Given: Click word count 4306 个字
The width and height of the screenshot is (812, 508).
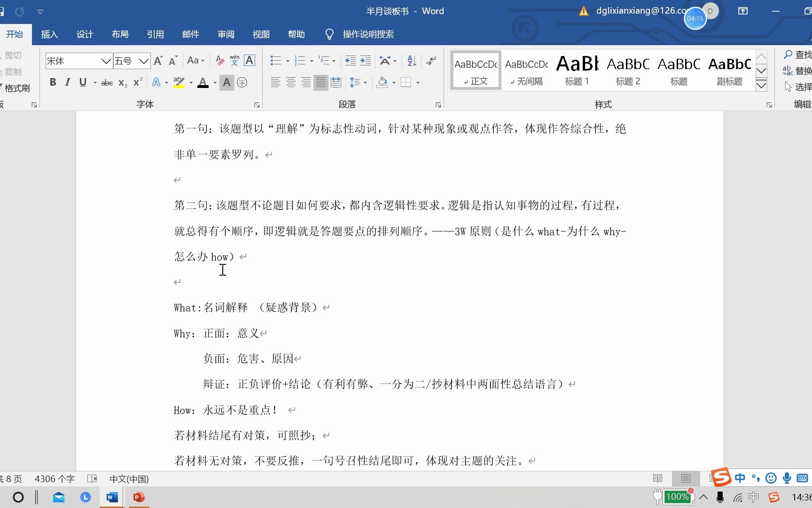Looking at the screenshot, I should 55,479.
